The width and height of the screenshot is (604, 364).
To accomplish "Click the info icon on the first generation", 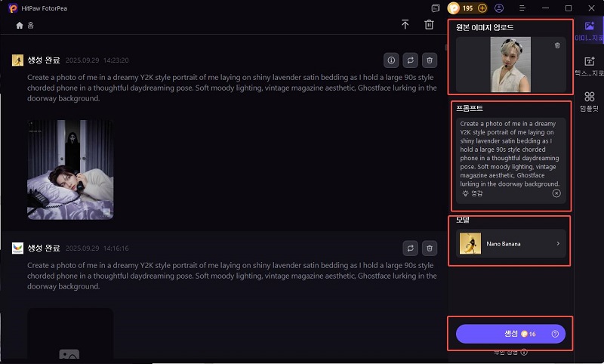I will pos(391,60).
